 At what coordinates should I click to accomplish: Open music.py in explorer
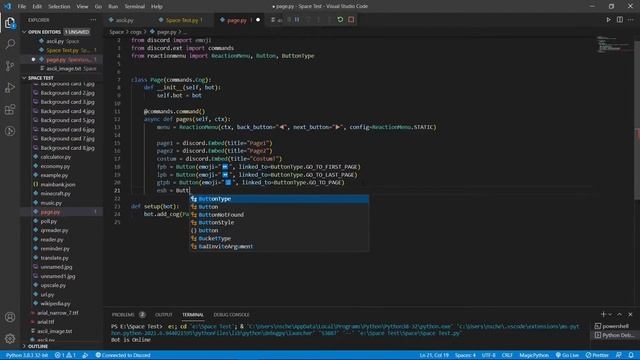(x=51, y=203)
